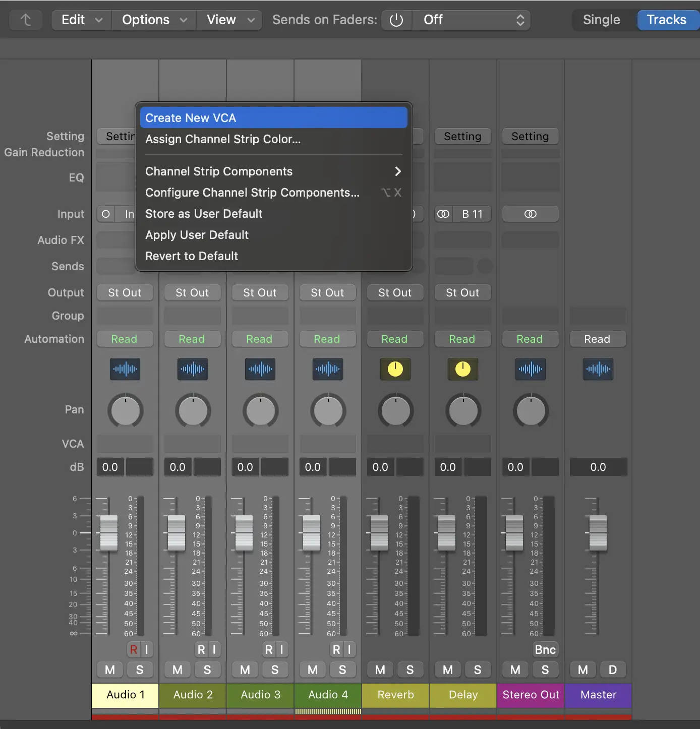Viewport: 700px width, 729px height.
Task: Click the Audio 1 mono input format icon
Action: click(106, 214)
